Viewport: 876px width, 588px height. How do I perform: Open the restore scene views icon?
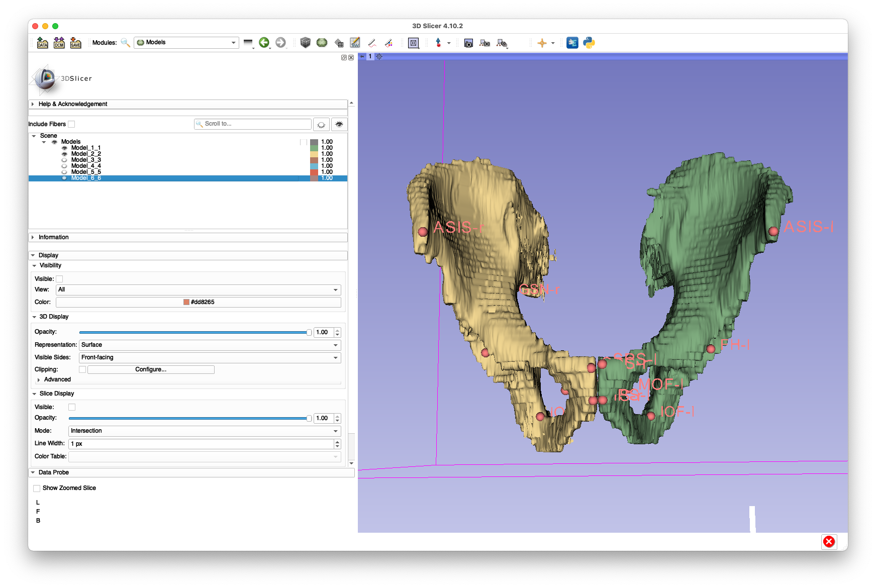(502, 43)
